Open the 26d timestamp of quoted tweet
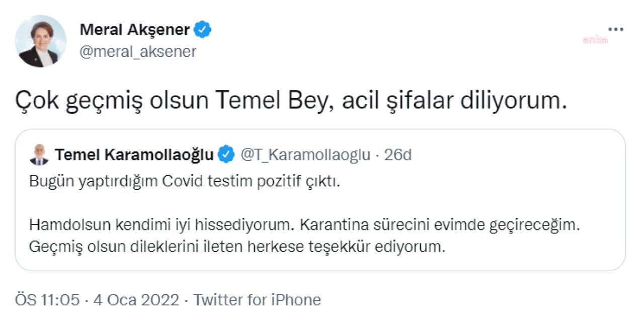 tap(397, 154)
